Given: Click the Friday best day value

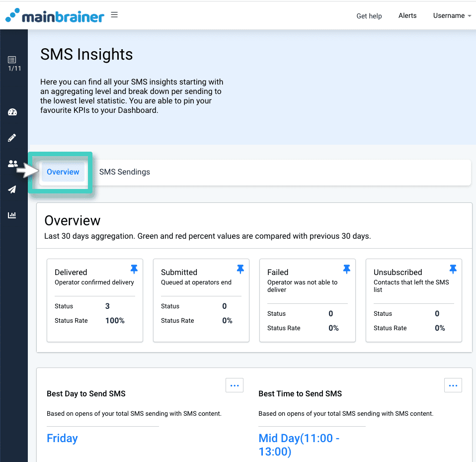Looking at the screenshot, I should click(62, 438).
